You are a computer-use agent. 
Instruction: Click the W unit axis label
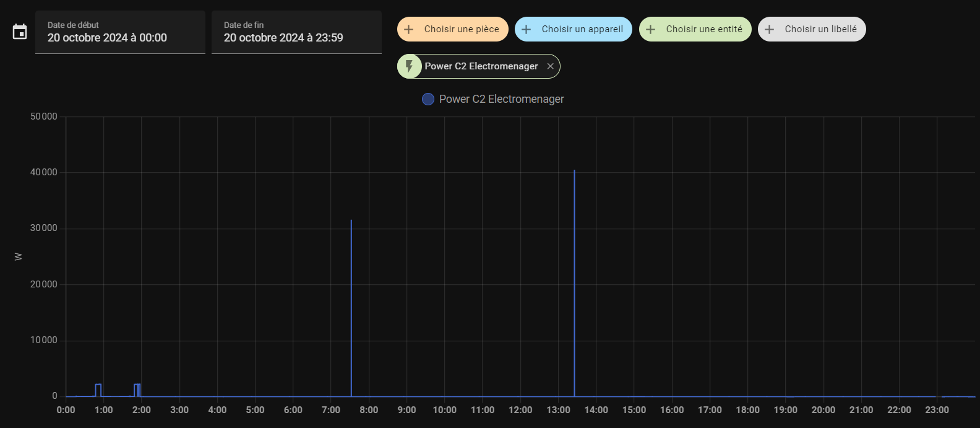click(19, 256)
